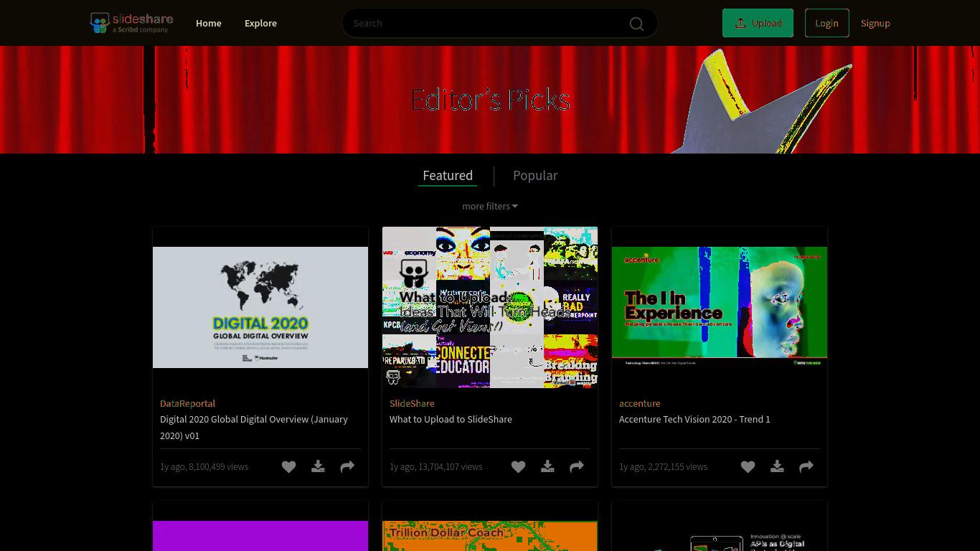Open the Home menu item

(x=209, y=23)
